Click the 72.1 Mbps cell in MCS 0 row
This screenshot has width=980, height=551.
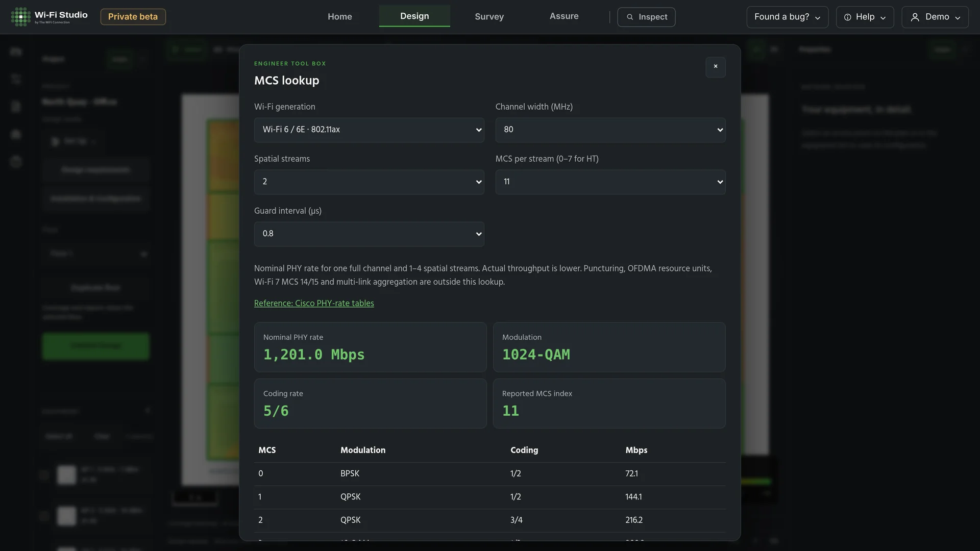tap(631, 473)
